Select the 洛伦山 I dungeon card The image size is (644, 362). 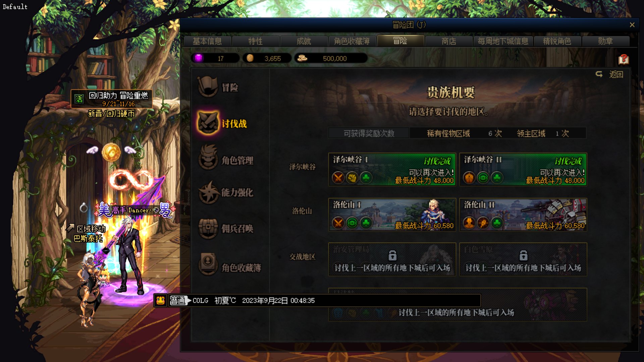(392, 215)
